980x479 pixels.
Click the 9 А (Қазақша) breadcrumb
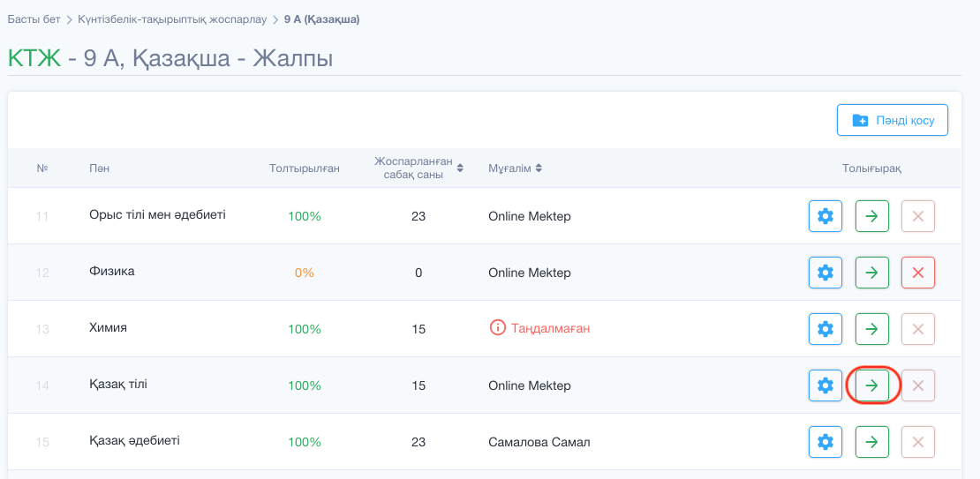322,19
